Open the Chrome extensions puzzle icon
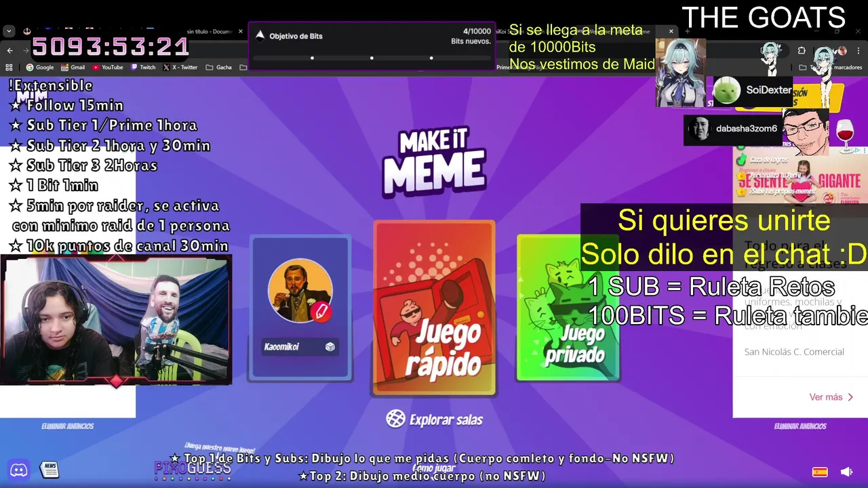 (x=802, y=50)
